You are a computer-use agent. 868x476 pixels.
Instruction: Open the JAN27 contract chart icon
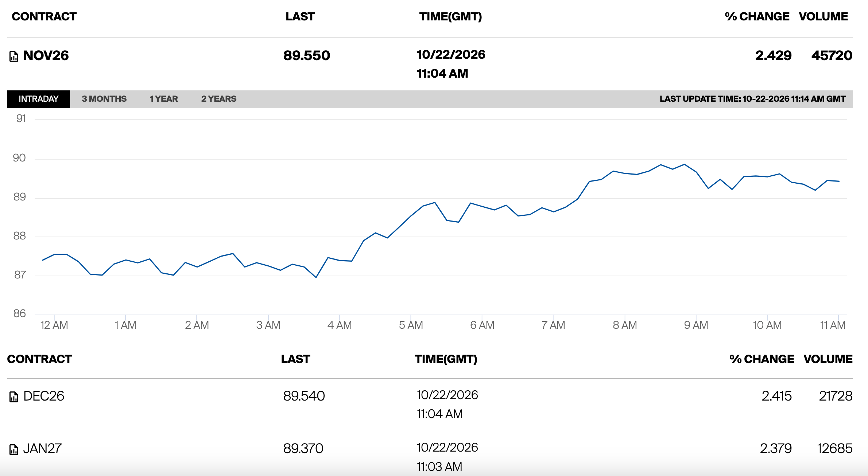click(14, 450)
